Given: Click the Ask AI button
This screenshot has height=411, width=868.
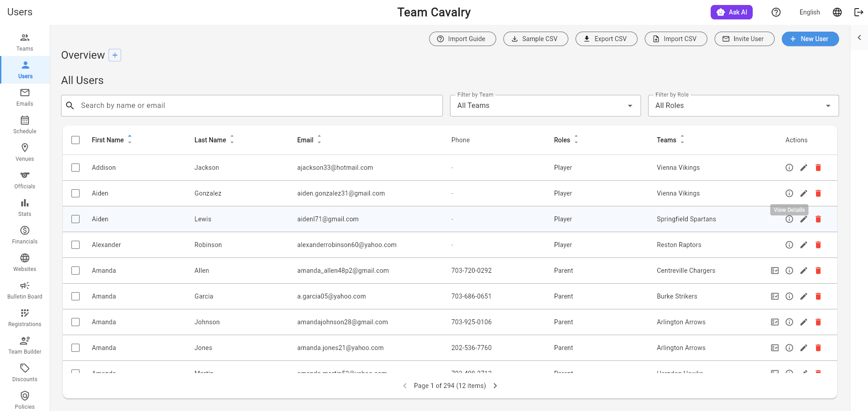Looking at the screenshot, I should tap(731, 12).
